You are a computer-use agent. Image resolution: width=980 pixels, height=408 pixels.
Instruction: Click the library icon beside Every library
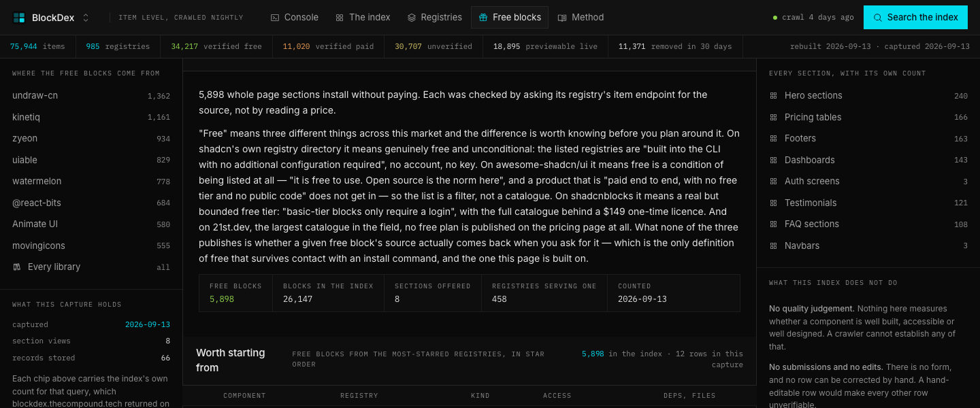[17, 267]
